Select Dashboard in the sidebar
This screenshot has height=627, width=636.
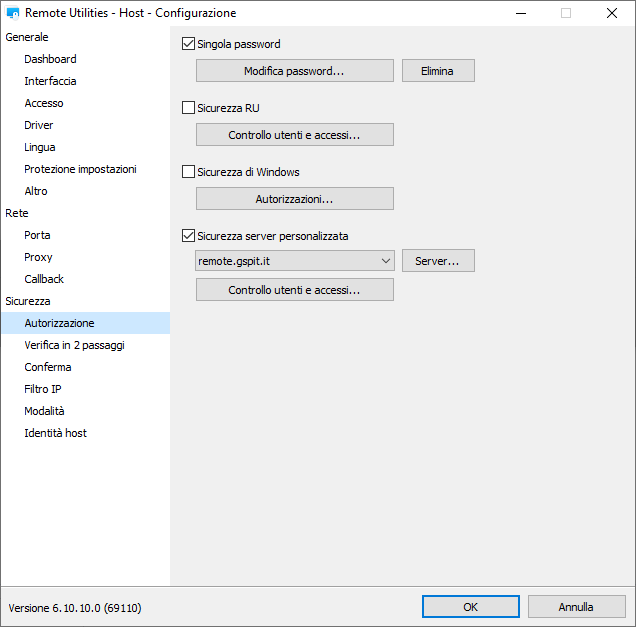point(50,59)
